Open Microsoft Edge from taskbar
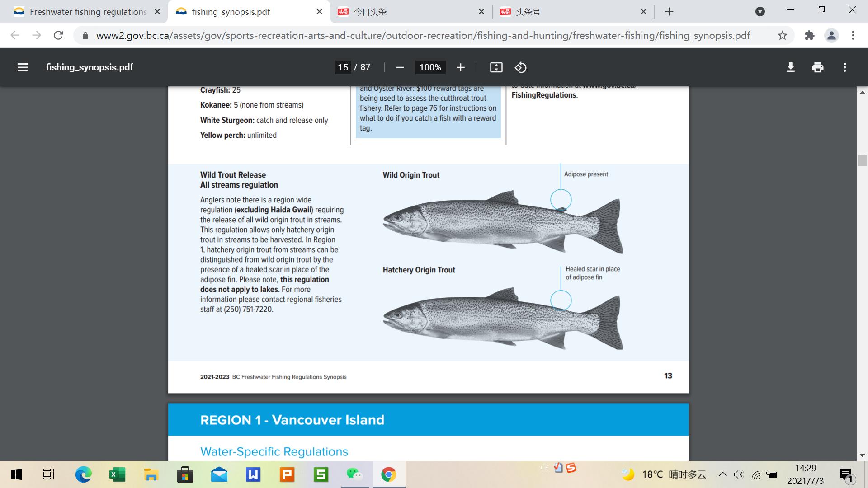 click(83, 474)
